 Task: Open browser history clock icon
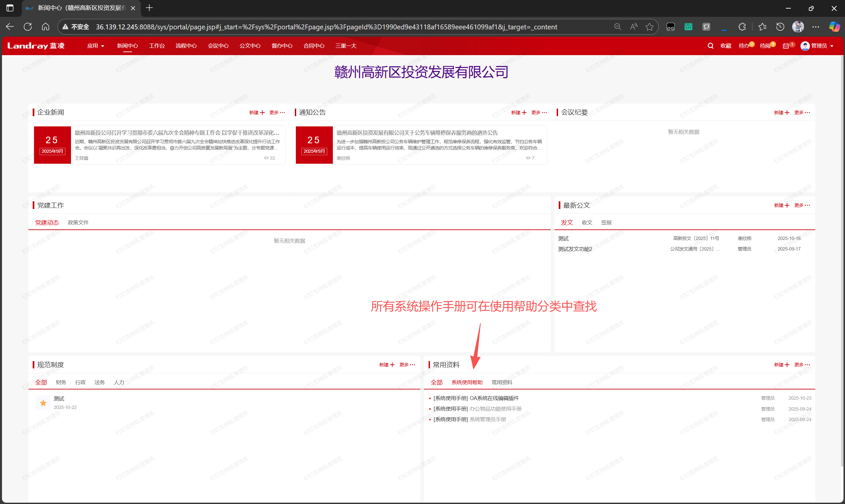780,27
